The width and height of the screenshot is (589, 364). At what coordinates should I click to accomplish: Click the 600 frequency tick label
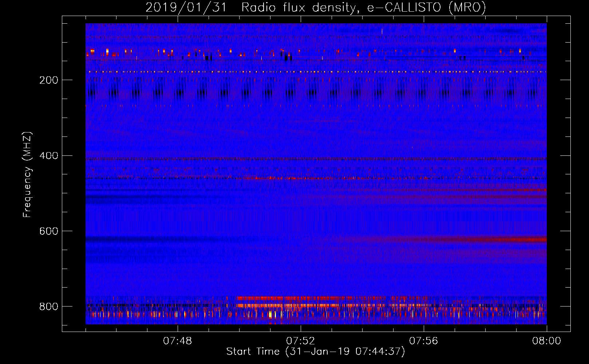(49, 231)
